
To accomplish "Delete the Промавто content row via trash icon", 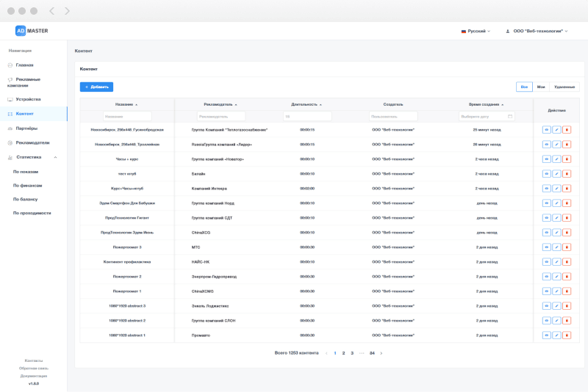I will 567,335.
